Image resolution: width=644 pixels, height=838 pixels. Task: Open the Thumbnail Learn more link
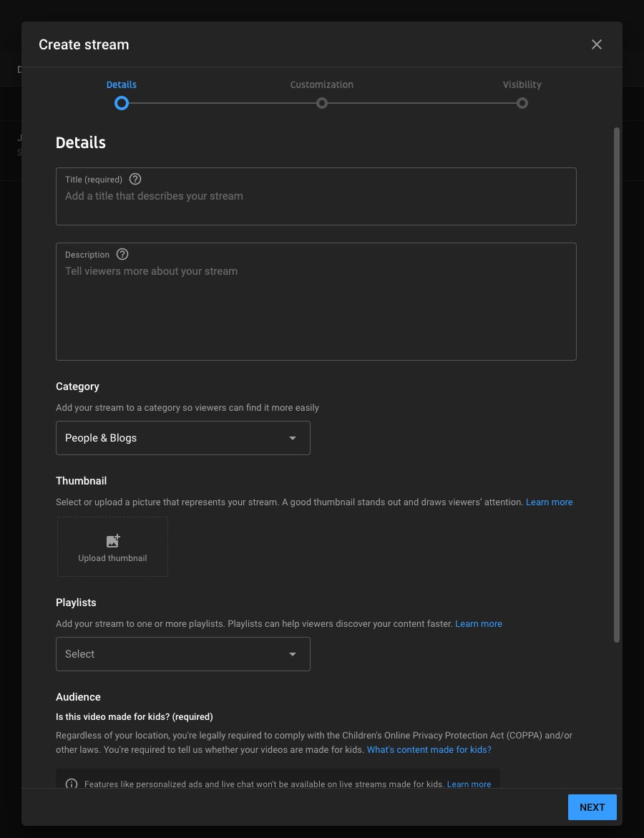tap(549, 502)
